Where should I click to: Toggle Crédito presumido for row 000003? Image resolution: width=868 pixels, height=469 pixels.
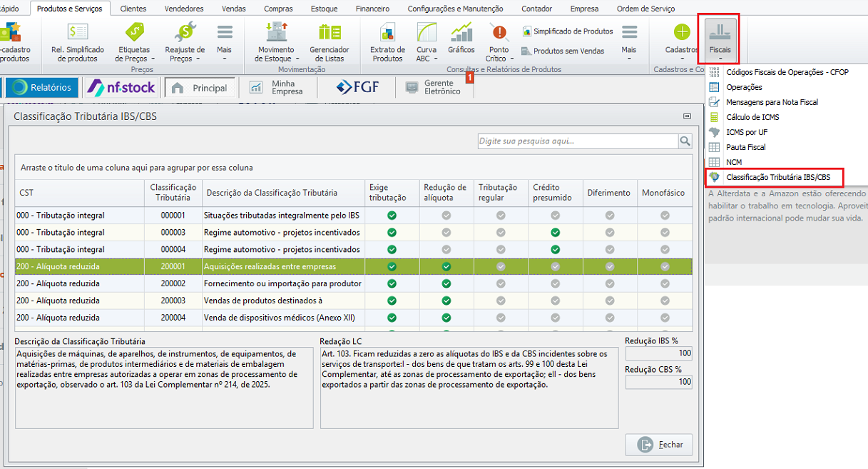pyautogui.click(x=555, y=233)
